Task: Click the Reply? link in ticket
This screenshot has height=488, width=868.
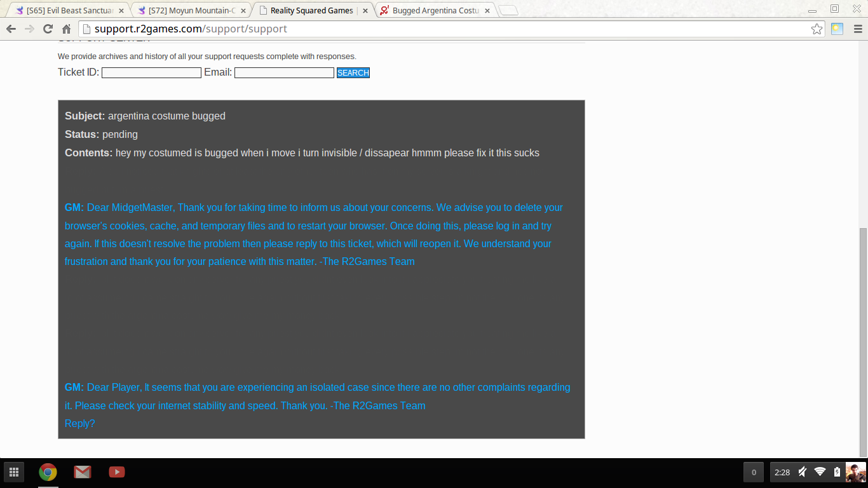Action: coord(80,424)
